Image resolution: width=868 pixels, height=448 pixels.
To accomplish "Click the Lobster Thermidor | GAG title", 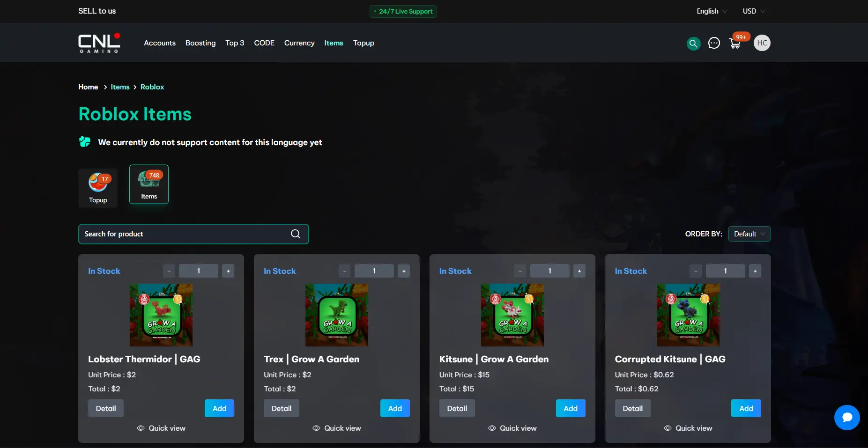I will tap(144, 359).
